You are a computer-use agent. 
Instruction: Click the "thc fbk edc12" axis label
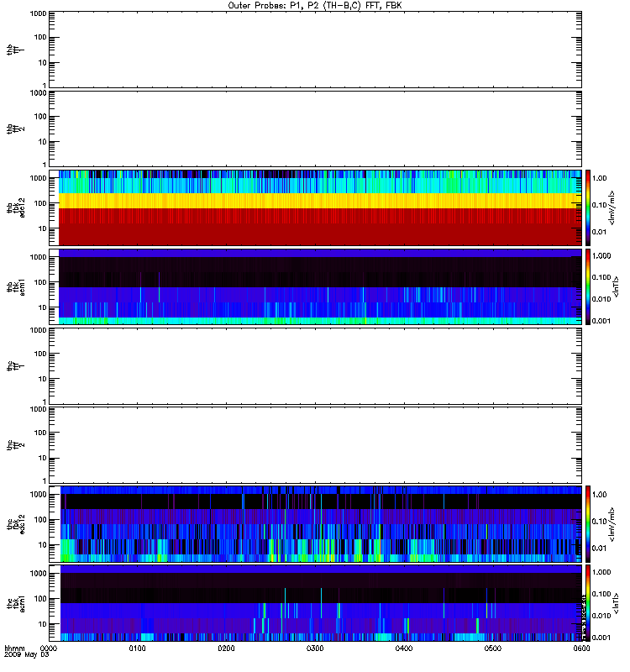point(15,524)
